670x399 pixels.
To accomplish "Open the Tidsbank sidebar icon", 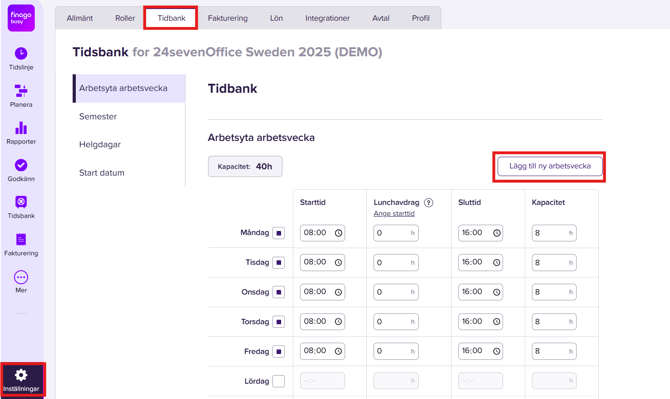I will 21,202.
